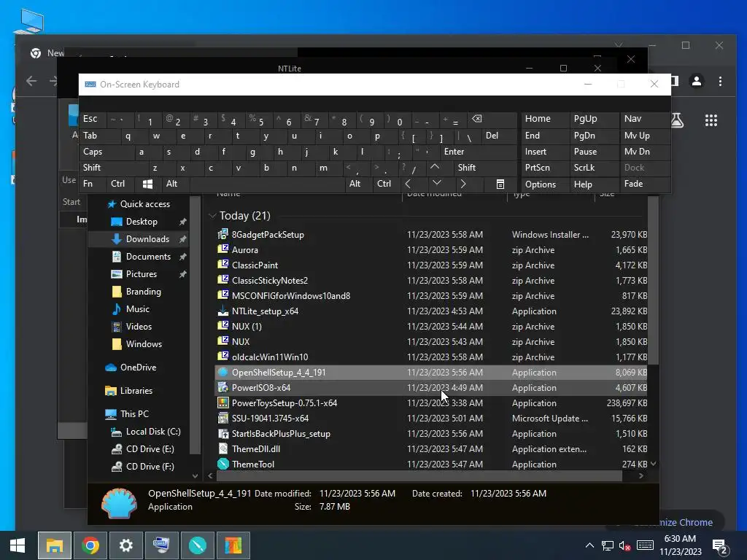Image resolution: width=747 pixels, height=560 pixels.
Task: Open Google Chrome from the taskbar
Action: tap(90, 545)
